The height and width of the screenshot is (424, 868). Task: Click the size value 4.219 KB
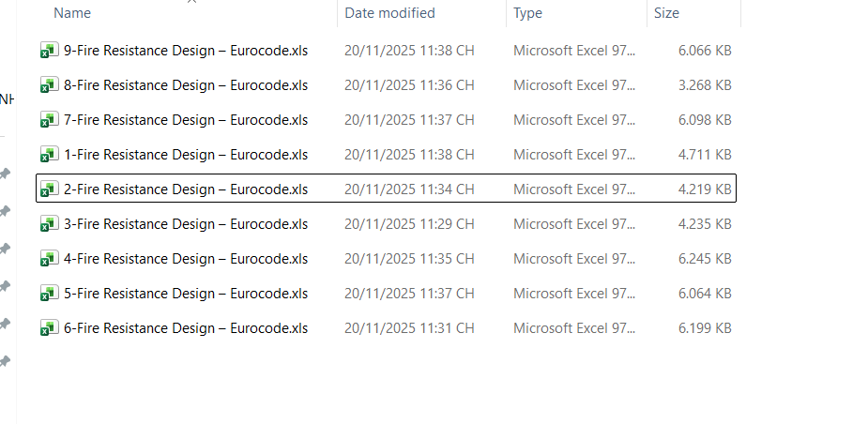[705, 189]
